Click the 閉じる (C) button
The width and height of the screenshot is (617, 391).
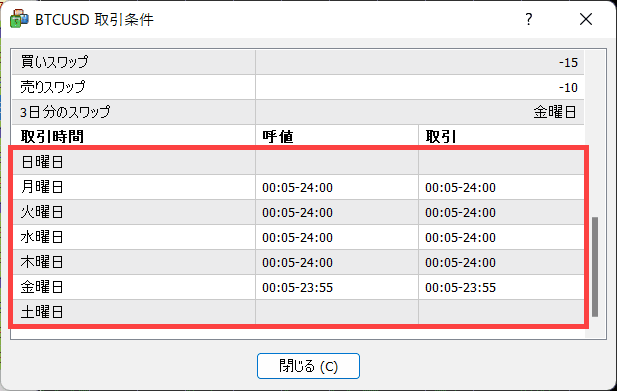308,366
